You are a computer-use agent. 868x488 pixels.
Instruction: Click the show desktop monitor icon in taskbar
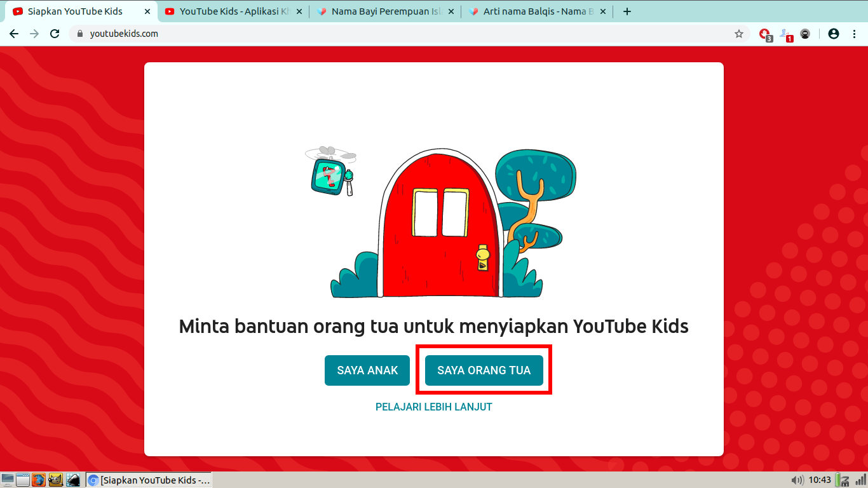point(8,480)
